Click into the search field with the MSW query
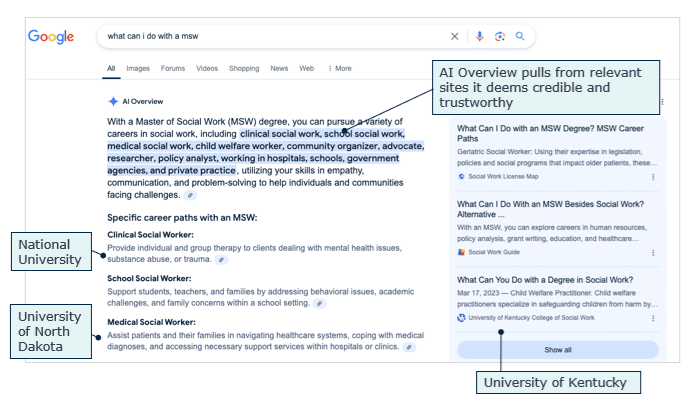The height and width of the screenshot is (408, 692). click(270, 37)
